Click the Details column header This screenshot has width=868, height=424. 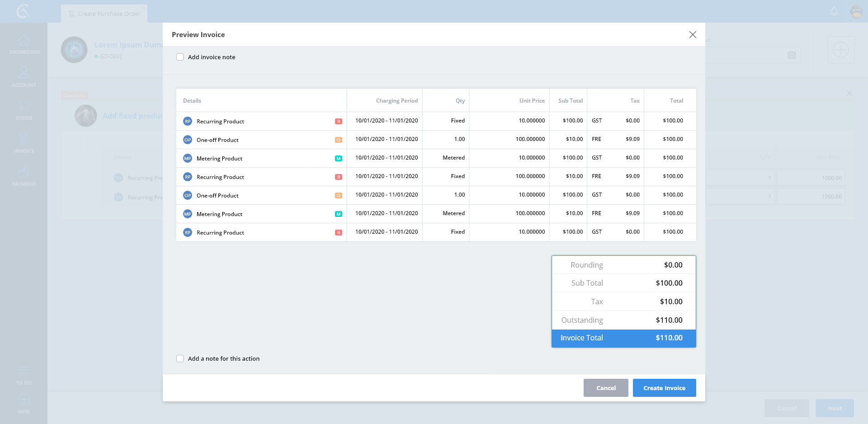pyautogui.click(x=192, y=101)
